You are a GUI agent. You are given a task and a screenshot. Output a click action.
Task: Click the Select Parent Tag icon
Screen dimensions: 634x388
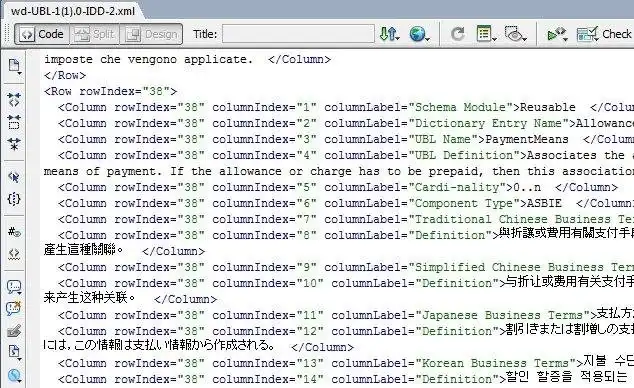[x=14, y=177]
